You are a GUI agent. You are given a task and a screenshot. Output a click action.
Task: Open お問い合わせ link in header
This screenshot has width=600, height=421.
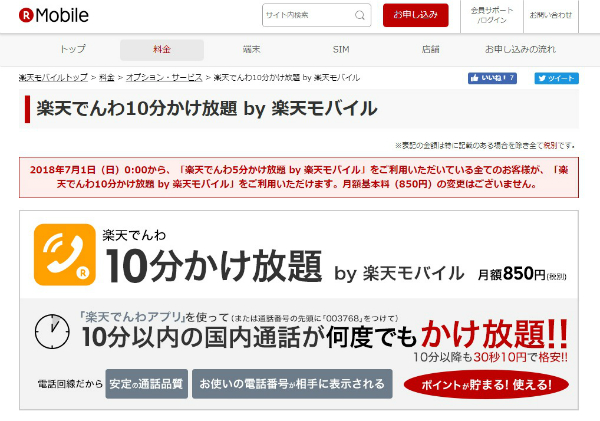point(551,15)
